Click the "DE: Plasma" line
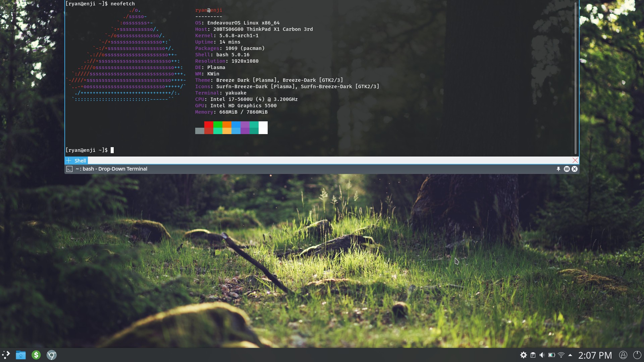Viewport: 644px width, 362px height. click(210, 67)
